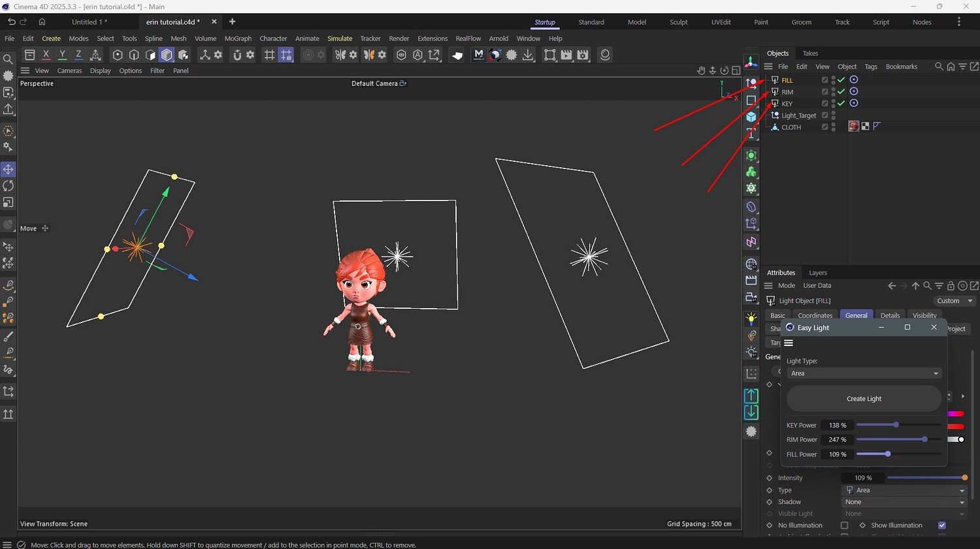The height and width of the screenshot is (549, 980).
Task: Open the Tags menu in Object Manager
Action: pyautogui.click(x=871, y=67)
